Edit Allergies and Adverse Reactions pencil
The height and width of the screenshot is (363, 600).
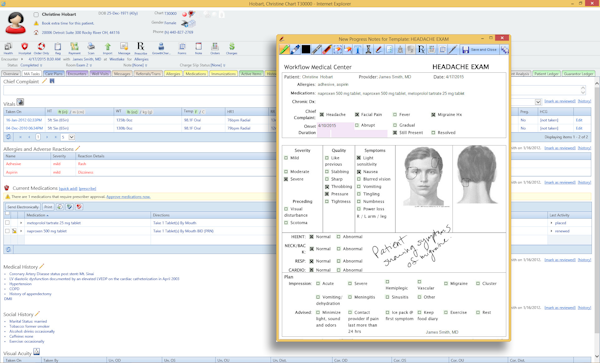78,148
